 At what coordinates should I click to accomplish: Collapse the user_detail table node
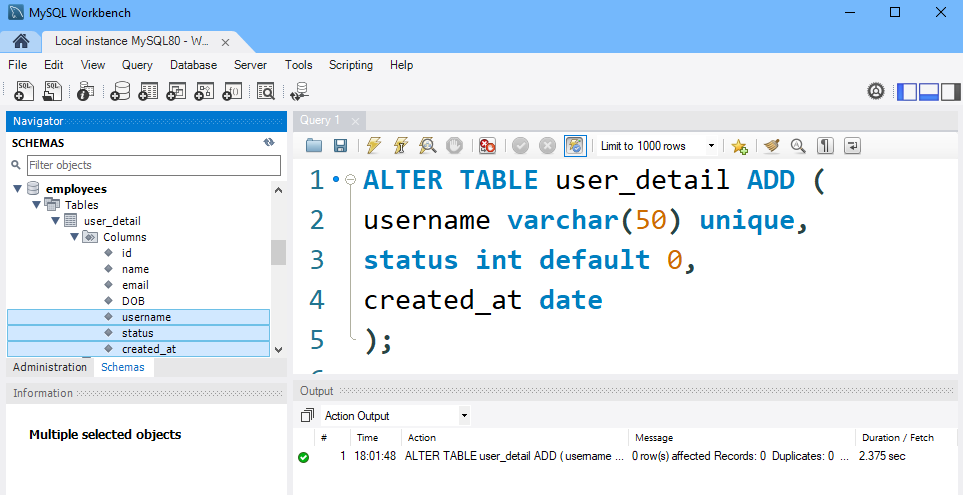click(55, 220)
